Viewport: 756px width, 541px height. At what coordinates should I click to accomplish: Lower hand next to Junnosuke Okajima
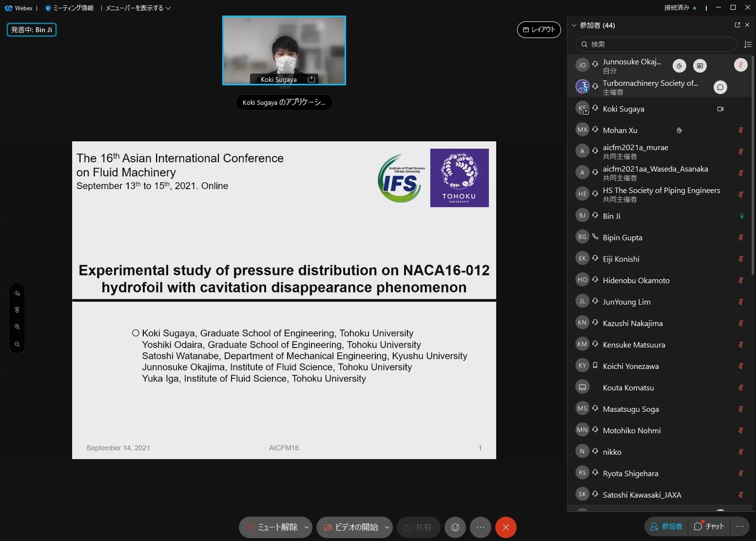pos(679,65)
